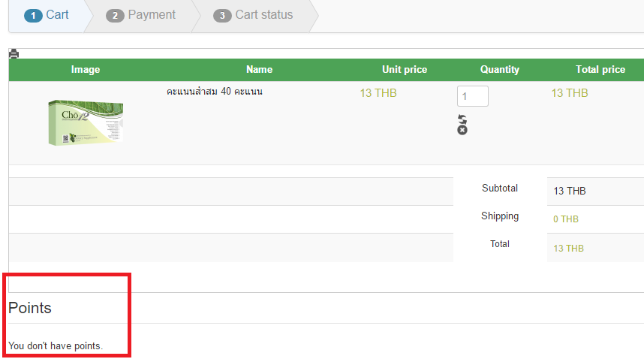
Task: Go to the Payment step tab
Action: click(x=141, y=15)
